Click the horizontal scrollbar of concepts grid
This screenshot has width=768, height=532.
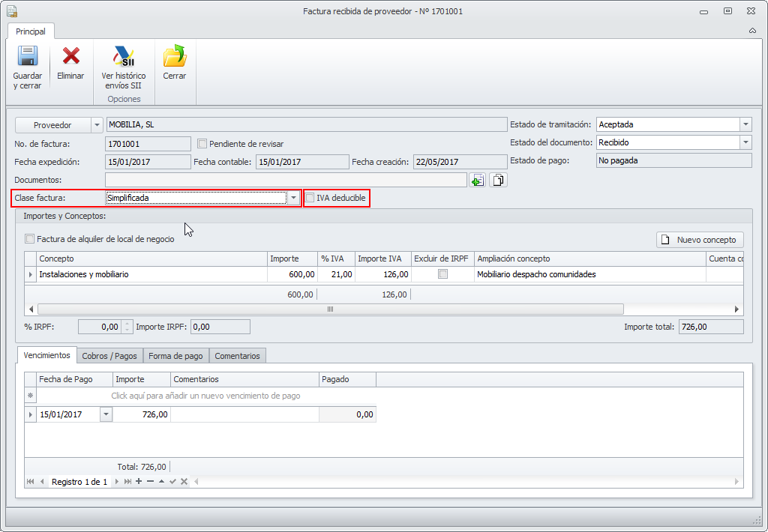[x=330, y=309]
